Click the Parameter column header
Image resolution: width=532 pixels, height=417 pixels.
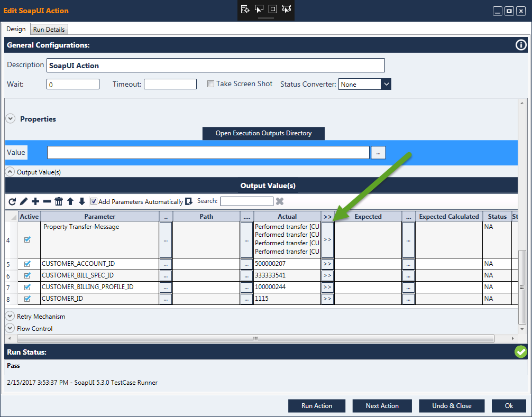(100, 217)
